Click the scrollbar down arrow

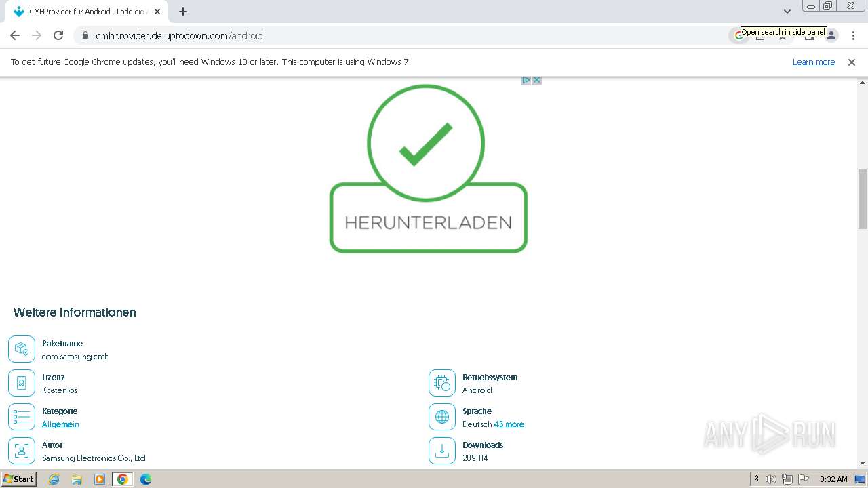point(863,463)
